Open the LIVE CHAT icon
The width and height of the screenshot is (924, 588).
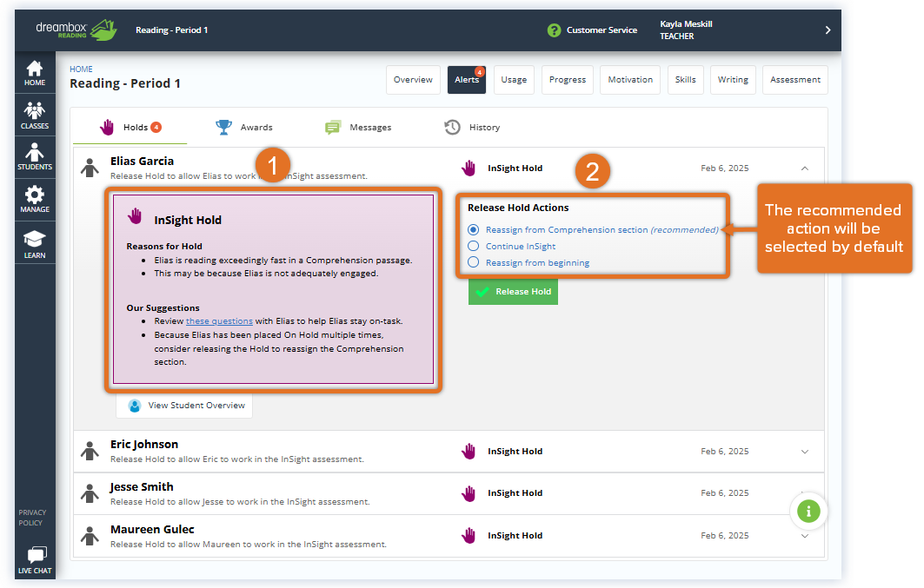(x=34, y=558)
